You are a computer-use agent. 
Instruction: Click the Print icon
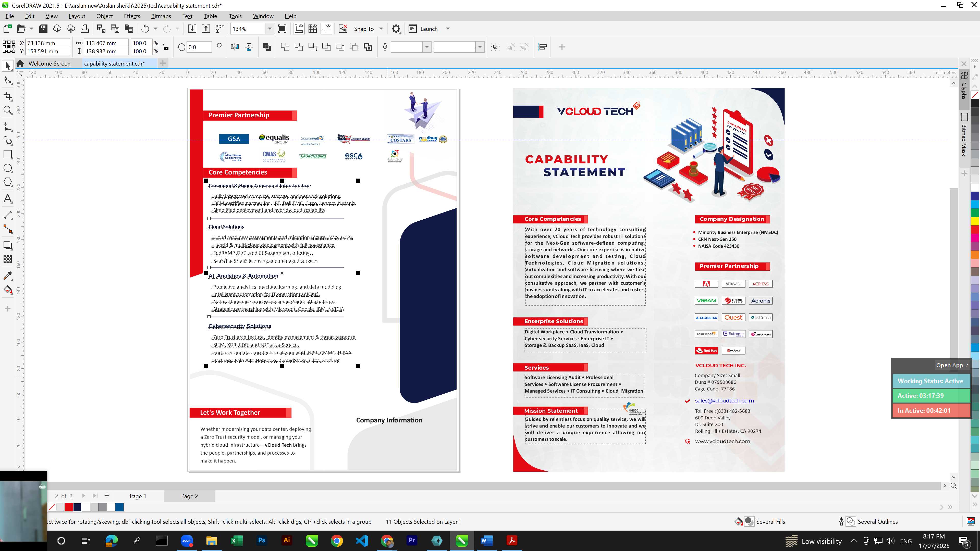click(x=85, y=29)
